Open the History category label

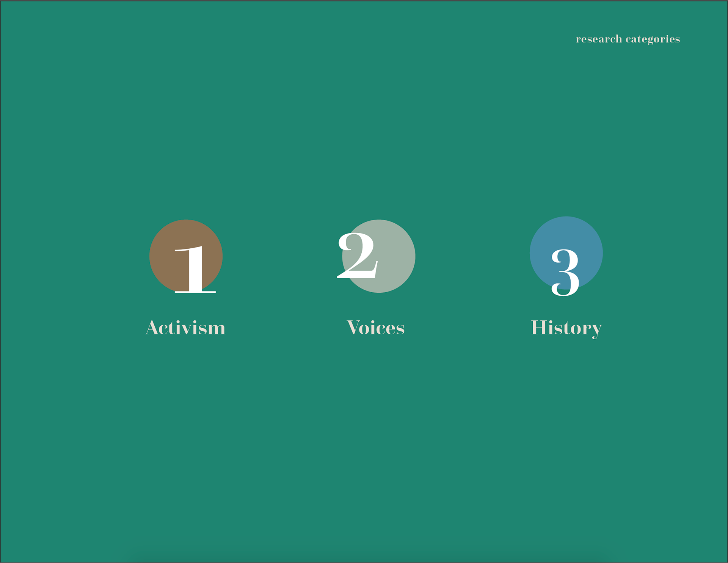566,328
